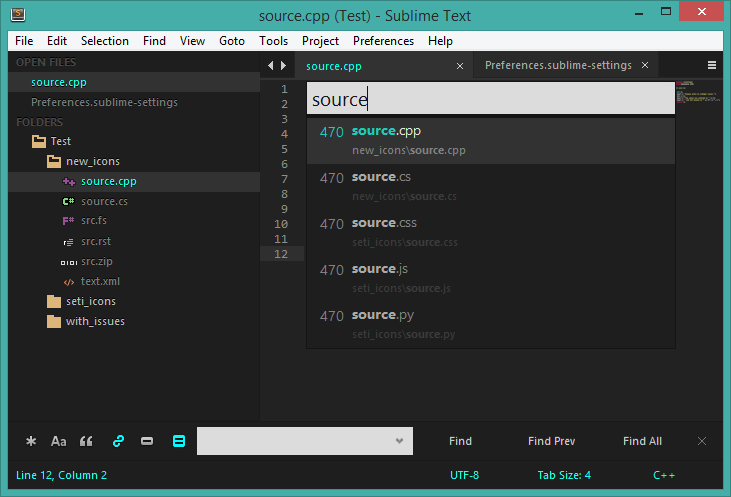Viewport: 731px width, 497px height.
Task: Click the Find button
Action: 460,441
